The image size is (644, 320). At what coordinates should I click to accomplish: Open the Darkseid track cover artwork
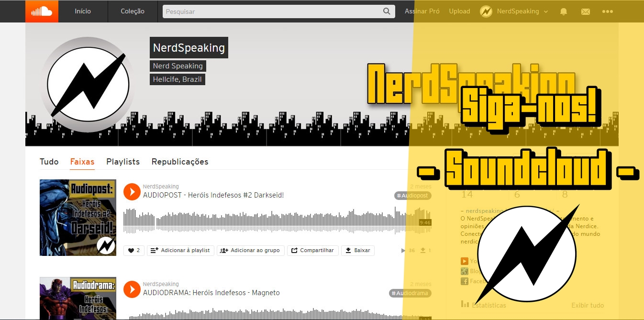[78, 217]
